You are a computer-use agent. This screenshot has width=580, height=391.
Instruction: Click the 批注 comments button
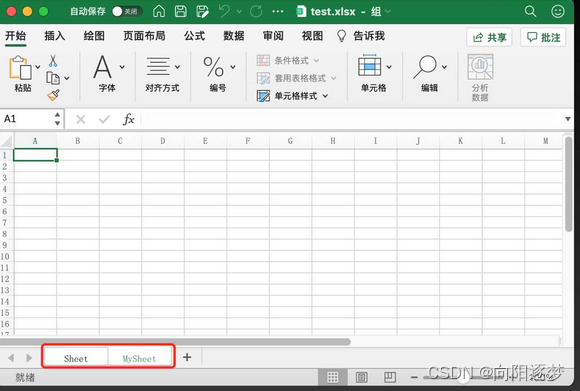click(x=543, y=37)
